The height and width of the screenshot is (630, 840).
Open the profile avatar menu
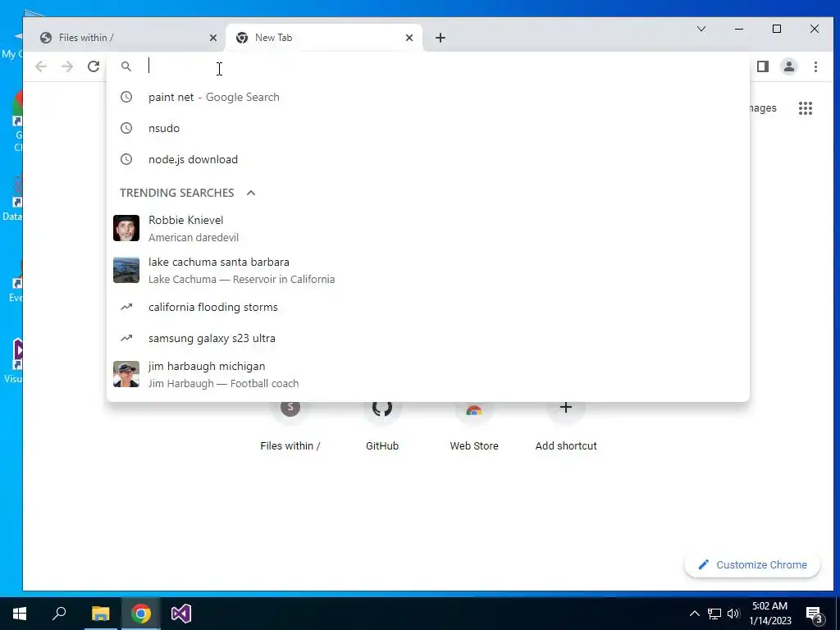point(788,66)
